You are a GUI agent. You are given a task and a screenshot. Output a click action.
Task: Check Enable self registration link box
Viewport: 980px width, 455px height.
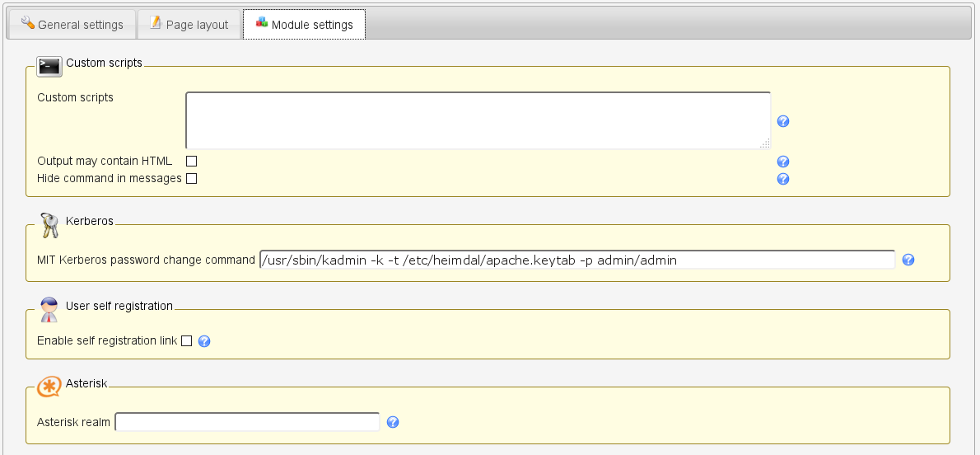pyautogui.click(x=186, y=341)
